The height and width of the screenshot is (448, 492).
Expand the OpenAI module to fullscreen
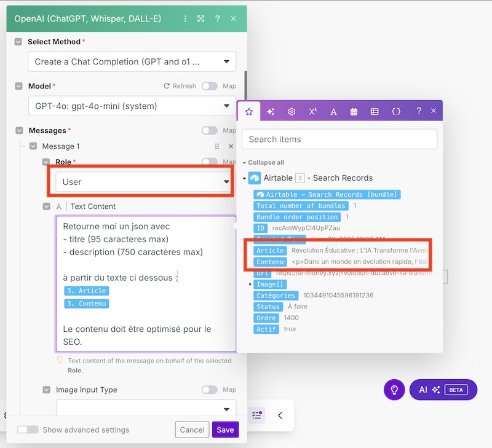201,19
